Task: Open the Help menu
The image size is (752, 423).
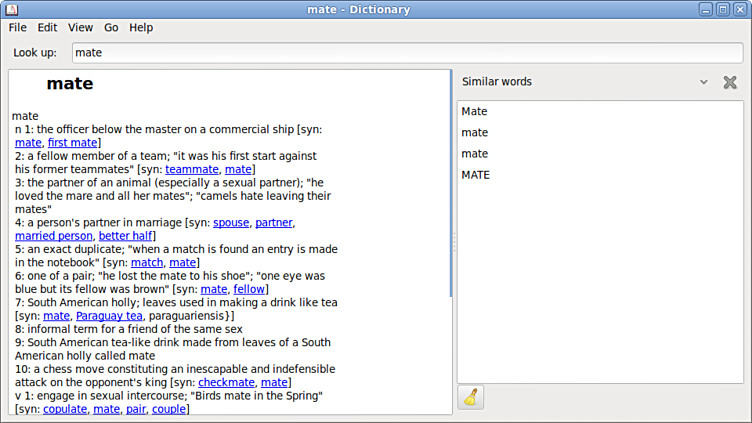Action: (x=141, y=28)
